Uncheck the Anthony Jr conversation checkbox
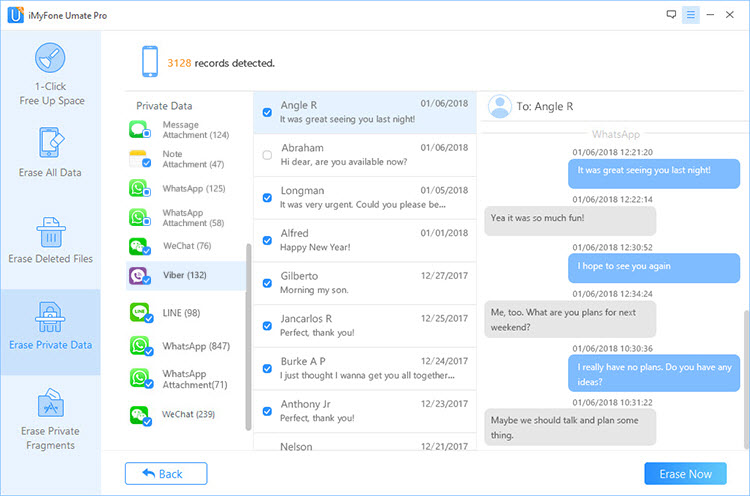This screenshot has height=496, width=750. point(267,411)
